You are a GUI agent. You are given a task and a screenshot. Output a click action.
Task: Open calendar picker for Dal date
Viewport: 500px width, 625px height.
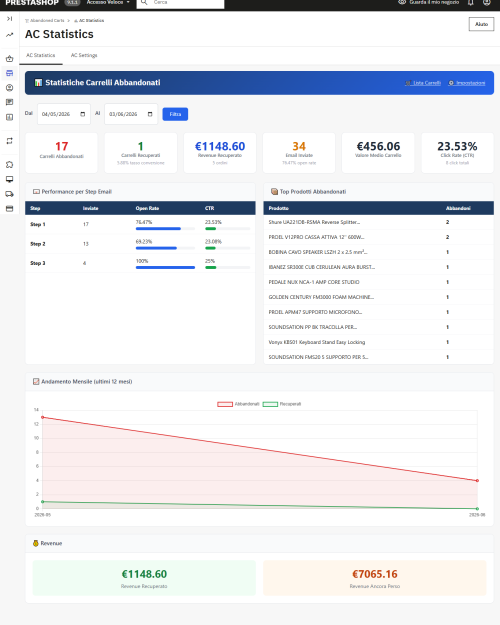83,114
